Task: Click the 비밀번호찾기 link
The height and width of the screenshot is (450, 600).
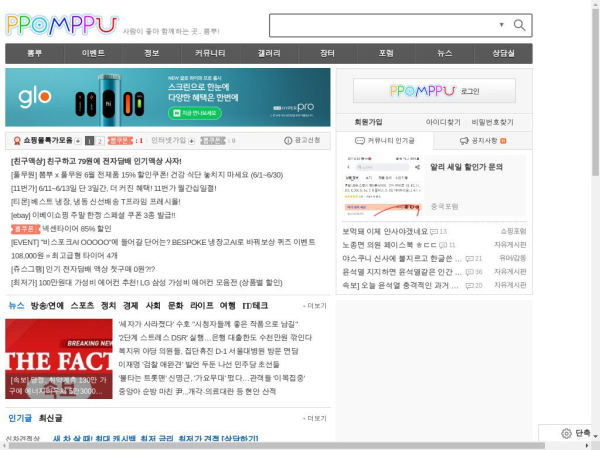Action: click(492, 122)
